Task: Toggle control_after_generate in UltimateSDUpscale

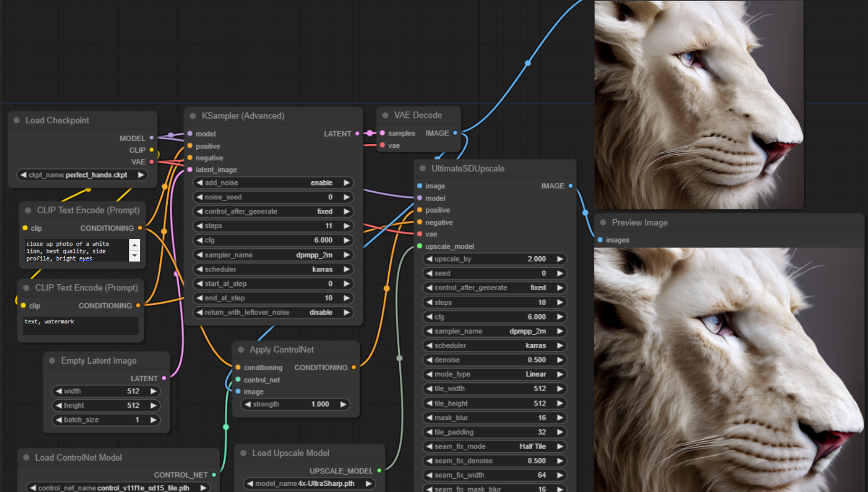Action: [x=494, y=288]
